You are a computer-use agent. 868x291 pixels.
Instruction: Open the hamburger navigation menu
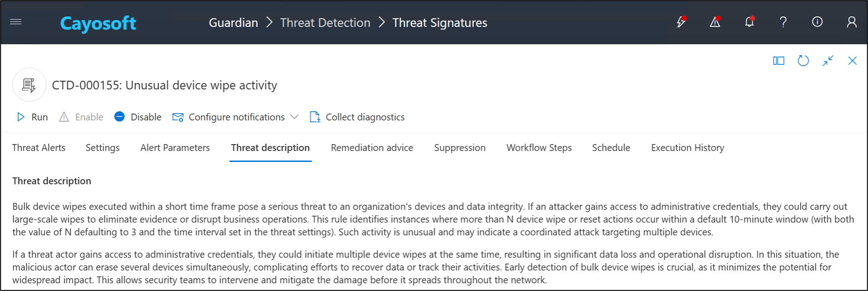(16, 22)
